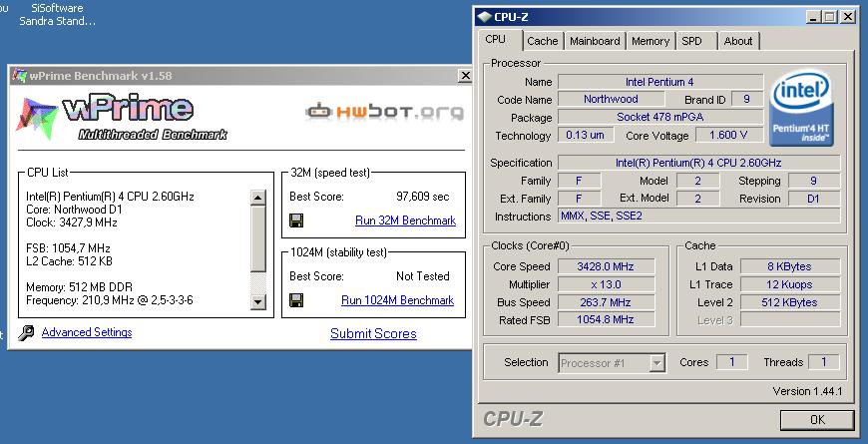
Task: Click the CPU List scrollbar thumb
Action: click(x=258, y=239)
